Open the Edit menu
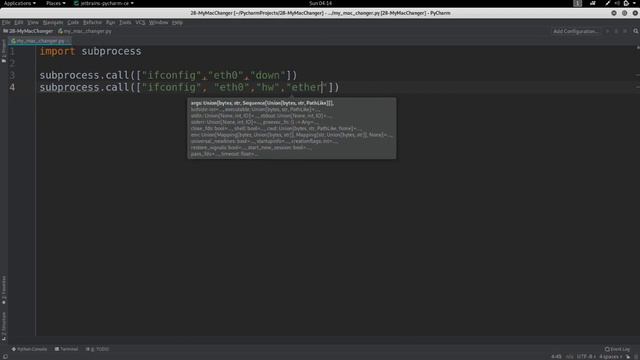This screenshot has width=640, height=360. pyautogui.click(x=18, y=22)
